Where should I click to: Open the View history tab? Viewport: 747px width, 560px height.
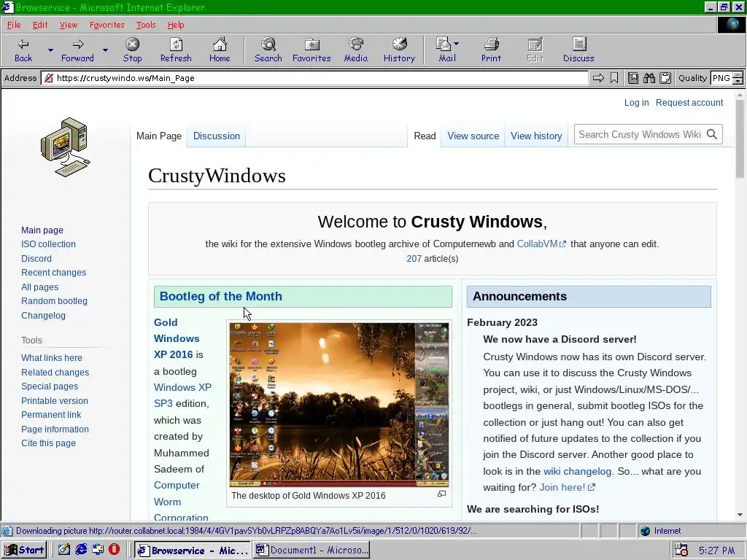pyautogui.click(x=536, y=136)
